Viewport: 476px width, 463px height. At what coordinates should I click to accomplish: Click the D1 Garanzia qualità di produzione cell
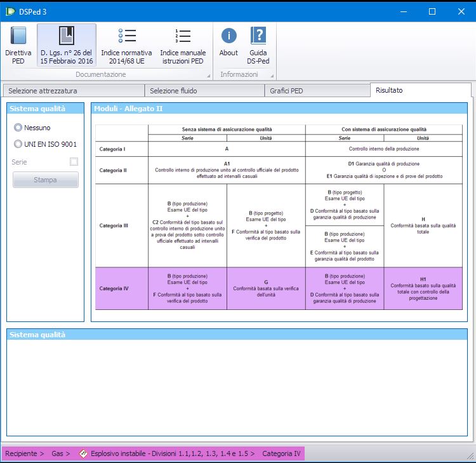coord(384,170)
